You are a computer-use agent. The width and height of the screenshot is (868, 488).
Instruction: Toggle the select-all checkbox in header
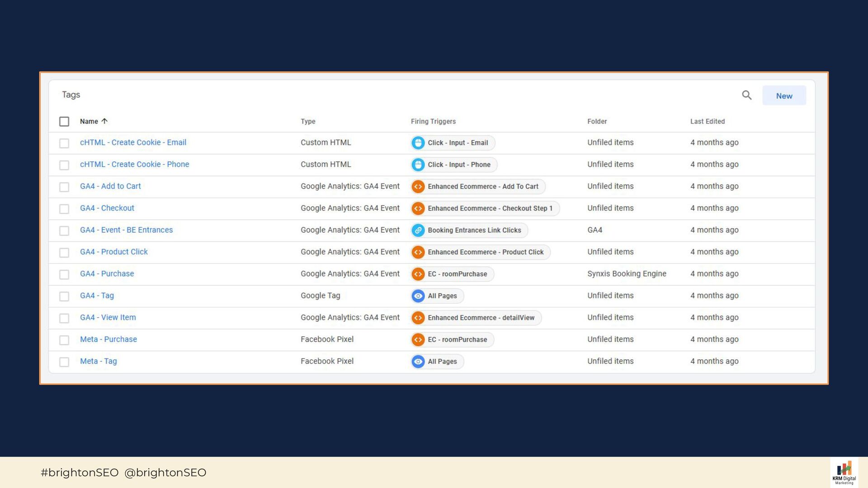coord(64,122)
